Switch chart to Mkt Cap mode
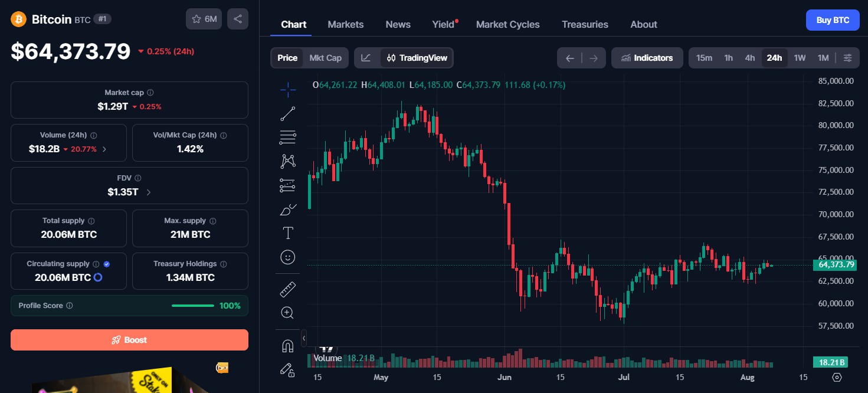The image size is (868, 393). 326,58
